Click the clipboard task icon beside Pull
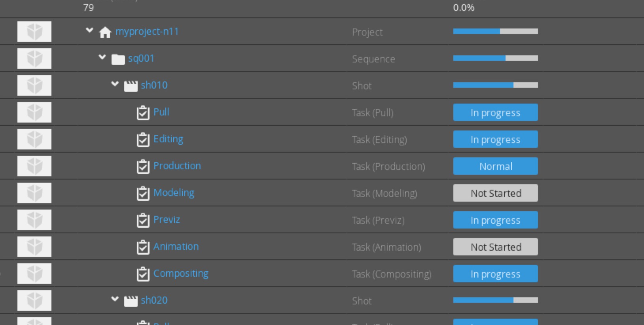The height and width of the screenshot is (325, 644). click(143, 113)
